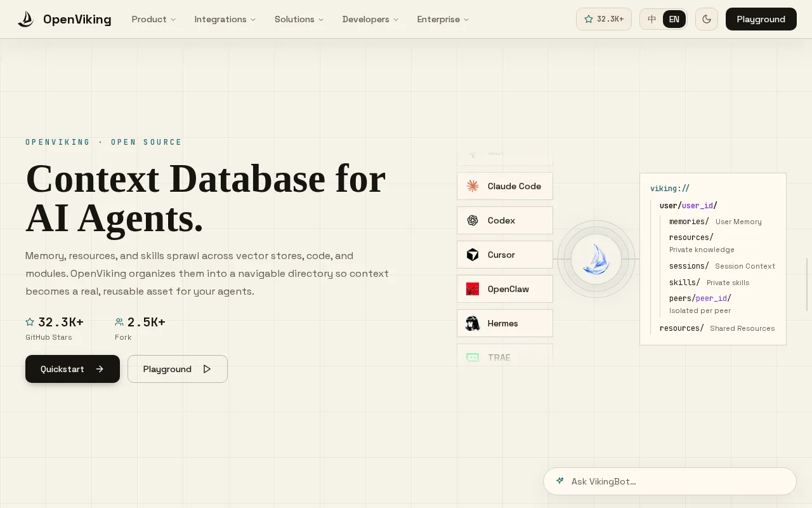Click the 'OPENVIKING · OPEN SOURCE' tagline

(x=103, y=142)
